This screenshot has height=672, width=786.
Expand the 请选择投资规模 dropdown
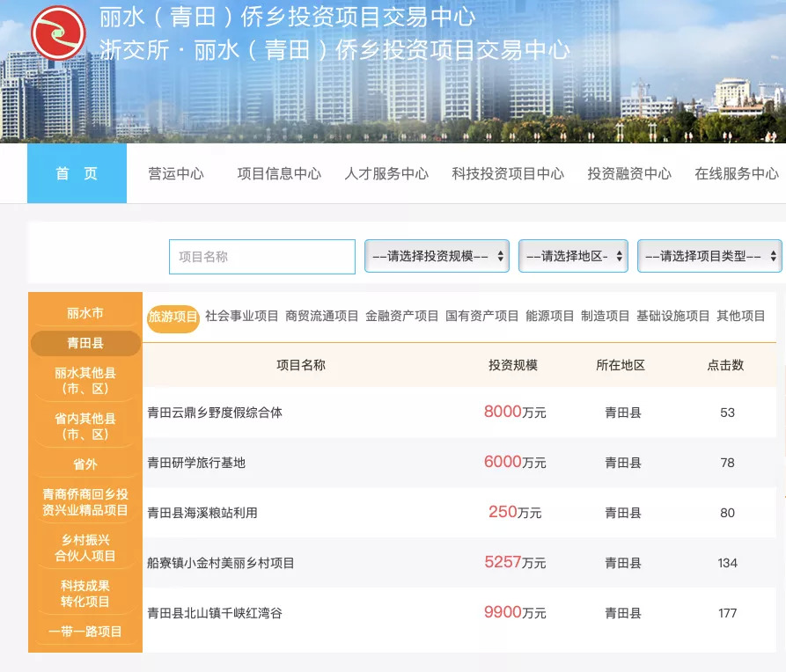pyautogui.click(x=437, y=256)
